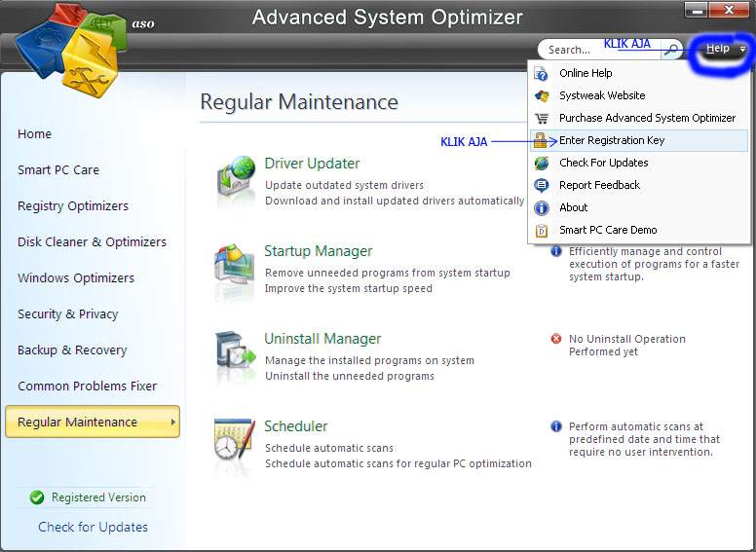This screenshot has height=552, width=756.
Task: Go to Home in sidebar
Action: point(34,134)
